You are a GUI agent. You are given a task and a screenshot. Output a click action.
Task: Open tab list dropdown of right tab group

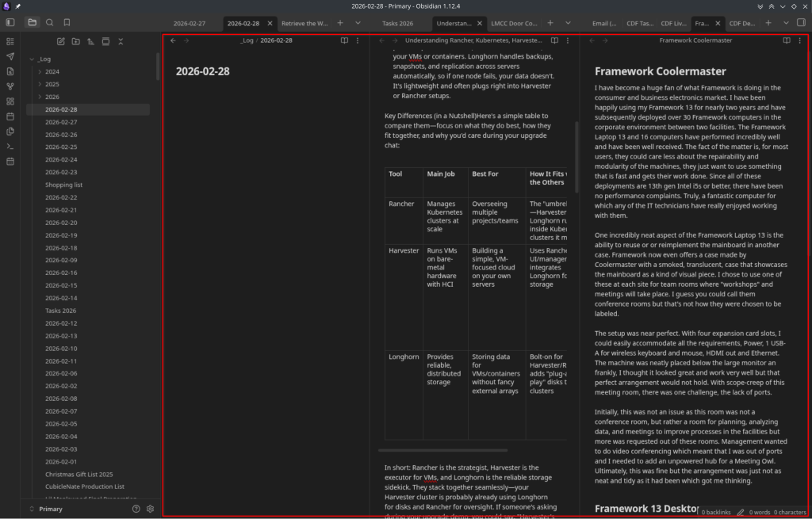pos(786,23)
